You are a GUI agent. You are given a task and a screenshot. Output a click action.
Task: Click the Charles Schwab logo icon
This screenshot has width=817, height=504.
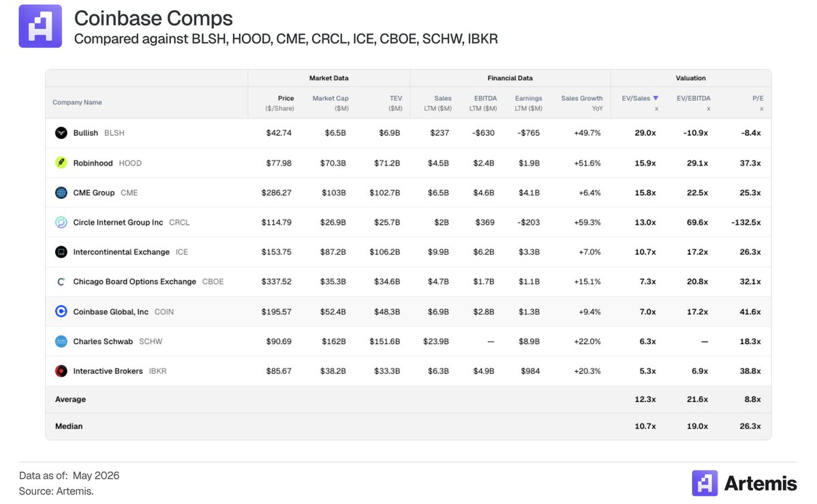point(61,341)
